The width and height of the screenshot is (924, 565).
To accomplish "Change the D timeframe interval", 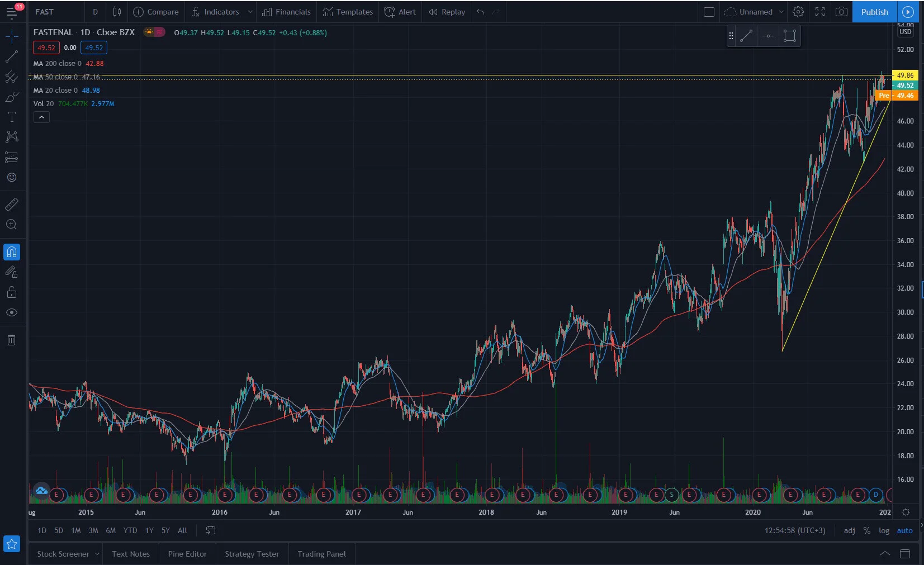I will click(95, 12).
